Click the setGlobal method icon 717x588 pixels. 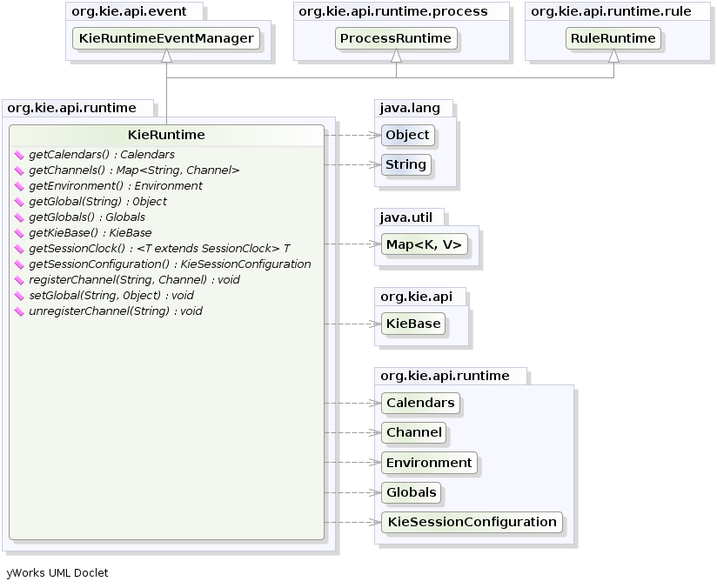coord(19,296)
